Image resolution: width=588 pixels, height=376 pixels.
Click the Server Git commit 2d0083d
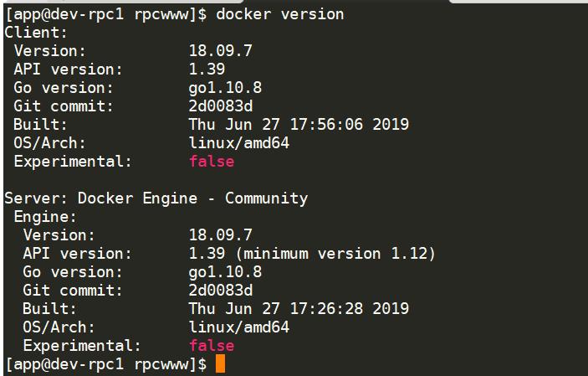click(x=221, y=291)
